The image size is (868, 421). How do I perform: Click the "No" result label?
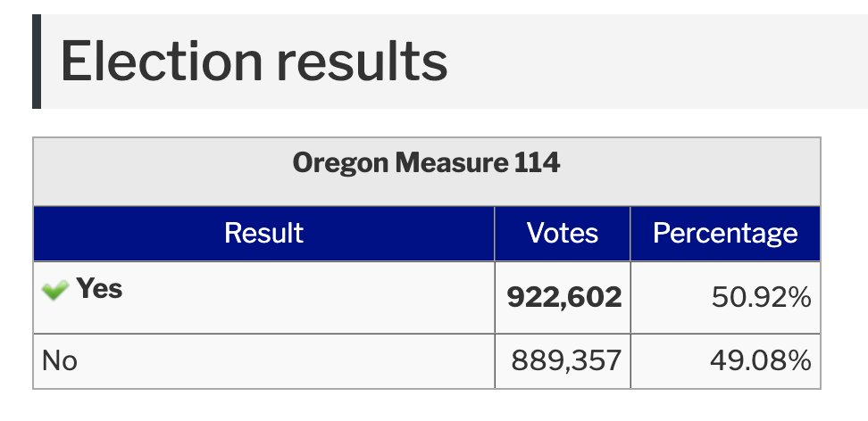coord(60,361)
